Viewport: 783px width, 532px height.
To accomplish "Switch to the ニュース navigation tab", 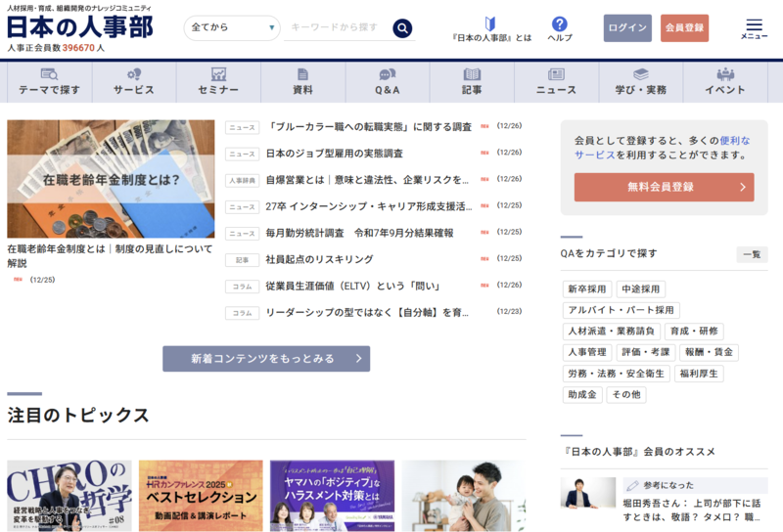I will click(556, 82).
